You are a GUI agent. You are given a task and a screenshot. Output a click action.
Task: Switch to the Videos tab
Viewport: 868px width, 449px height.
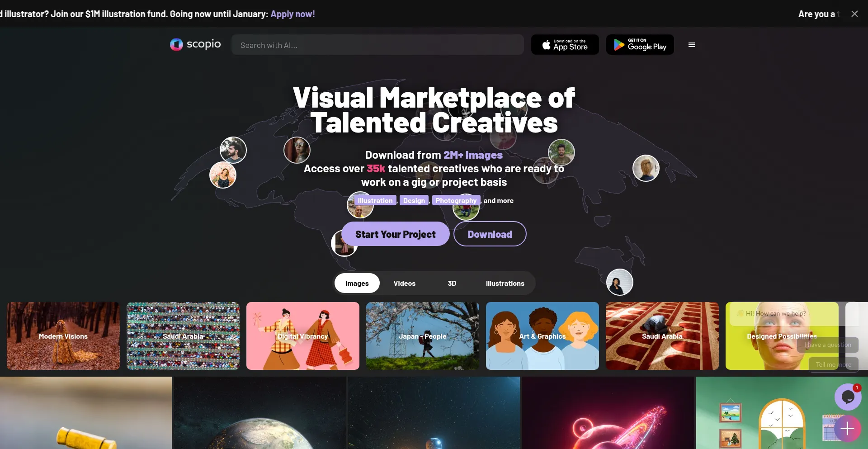(404, 283)
